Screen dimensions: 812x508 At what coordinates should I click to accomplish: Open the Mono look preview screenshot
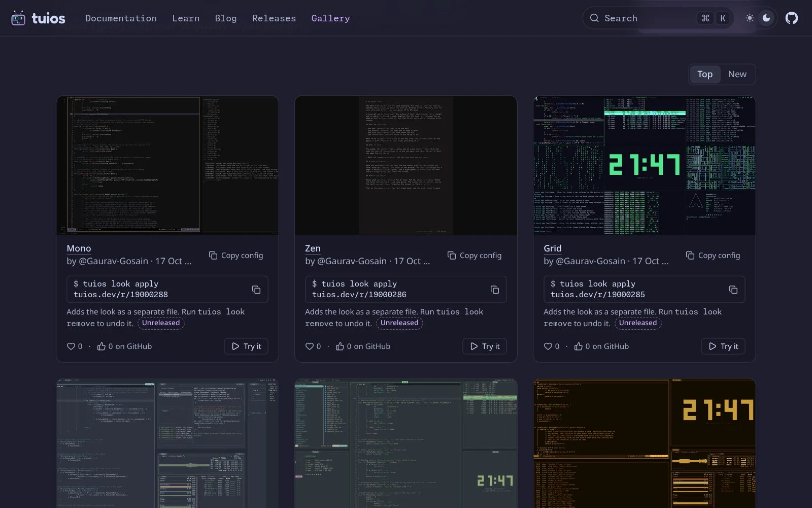click(x=167, y=166)
